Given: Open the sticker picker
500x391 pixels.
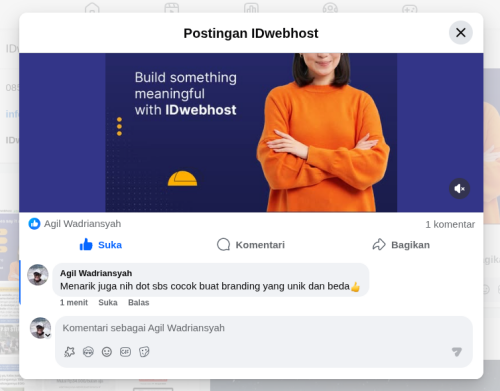Looking at the screenshot, I should [x=144, y=352].
